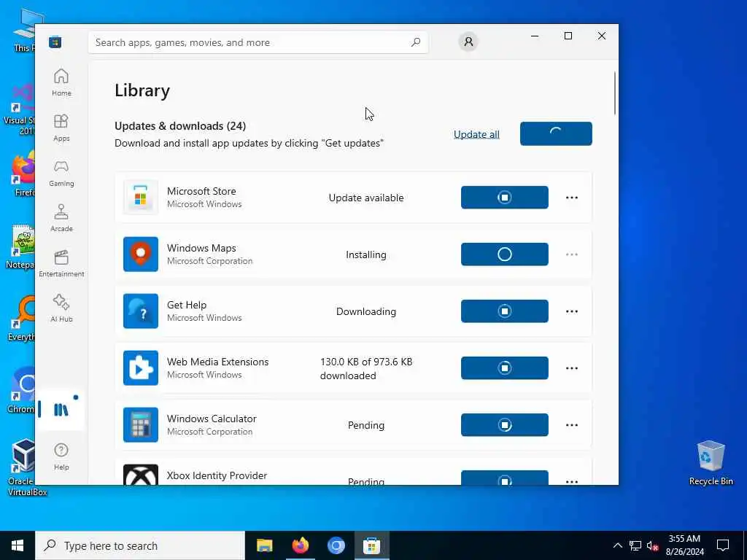Click the Web Media Extensions app icon
The image size is (747, 560).
141,368
